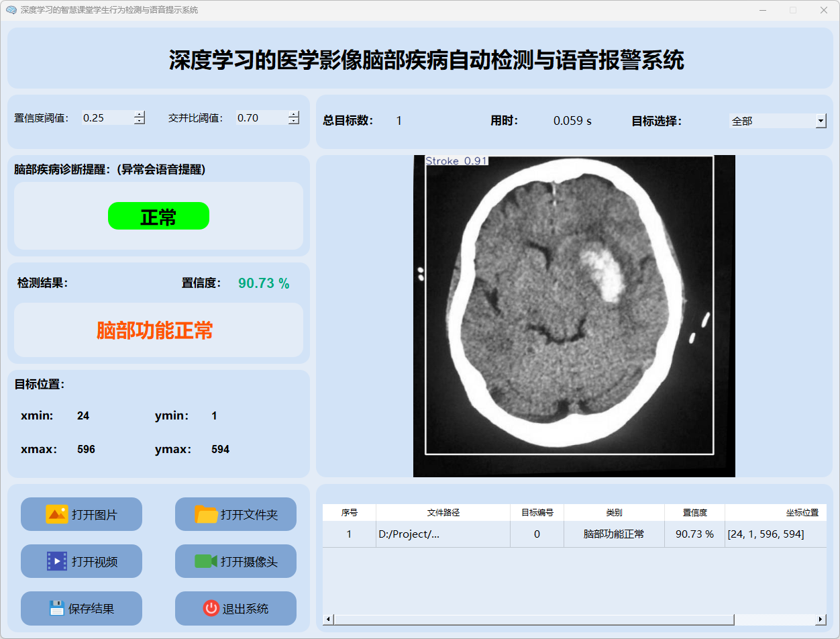Image resolution: width=840 pixels, height=639 pixels.
Task: Click the 坐标位置 column header
Action: pyautogui.click(x=776, y=512)
